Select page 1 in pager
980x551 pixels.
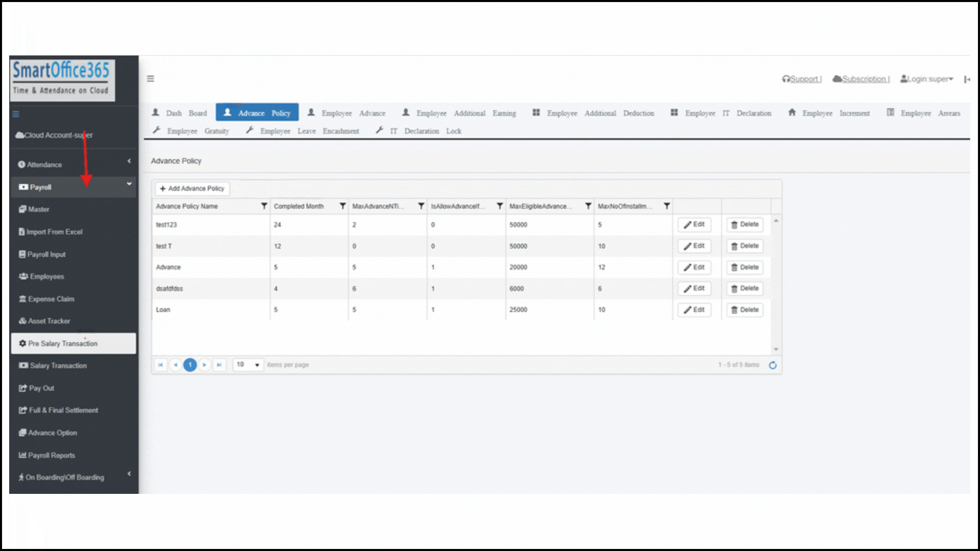(190, 365)
